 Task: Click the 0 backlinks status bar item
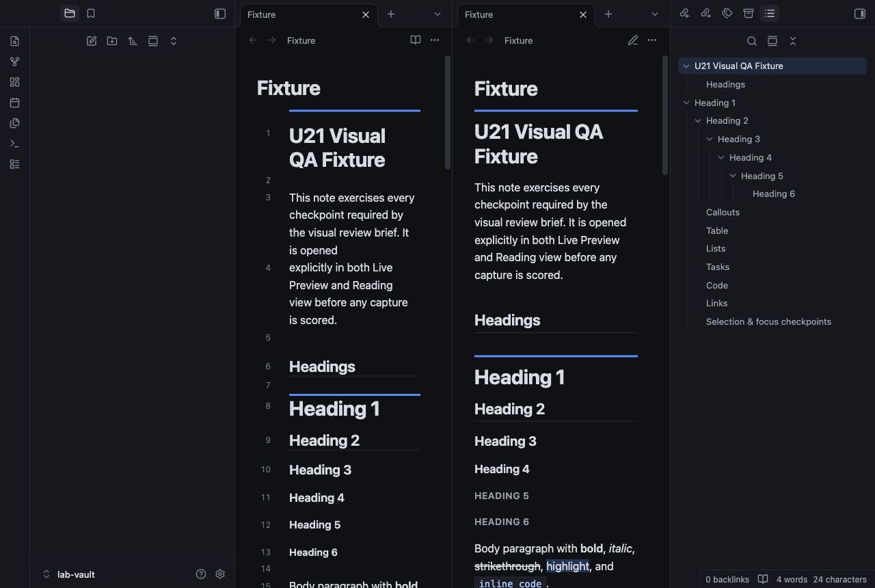[727, 579]
